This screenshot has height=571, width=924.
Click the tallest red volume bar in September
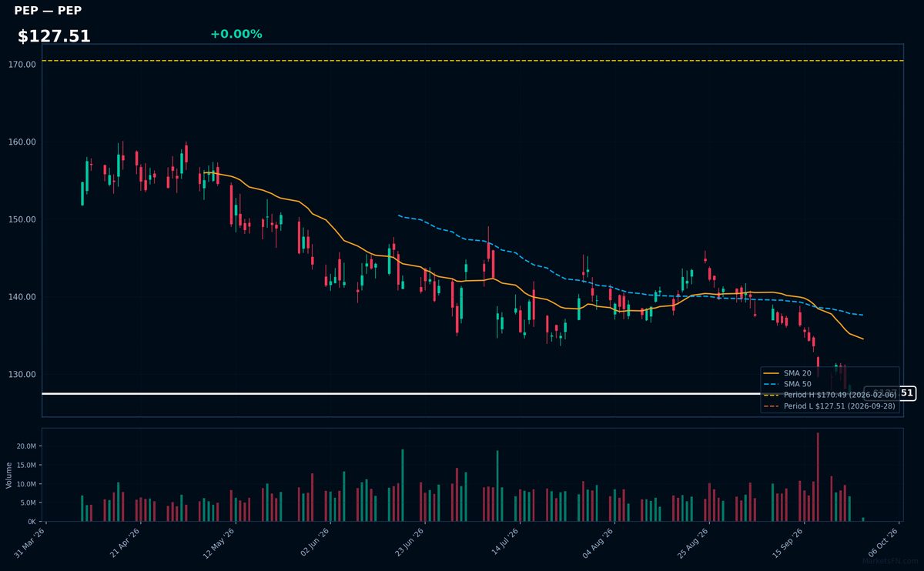tap(818, 477)
